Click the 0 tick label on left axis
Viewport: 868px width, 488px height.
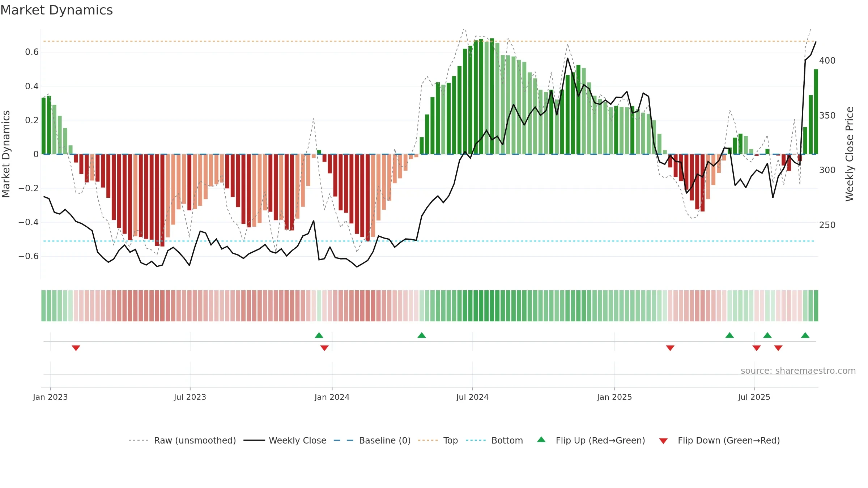pyautogui.click(x=36, y=154)
